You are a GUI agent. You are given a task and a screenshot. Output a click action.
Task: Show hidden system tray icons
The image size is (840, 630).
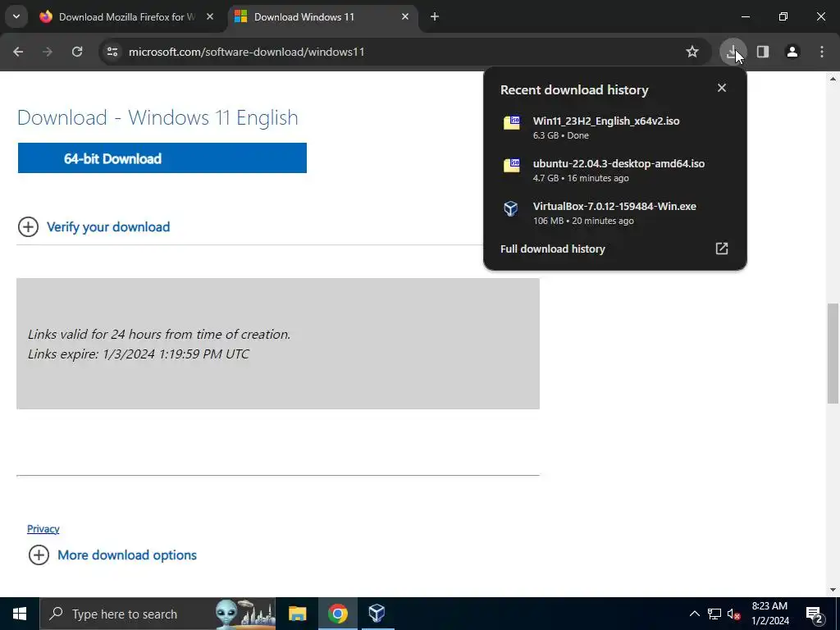click(694, 614)
